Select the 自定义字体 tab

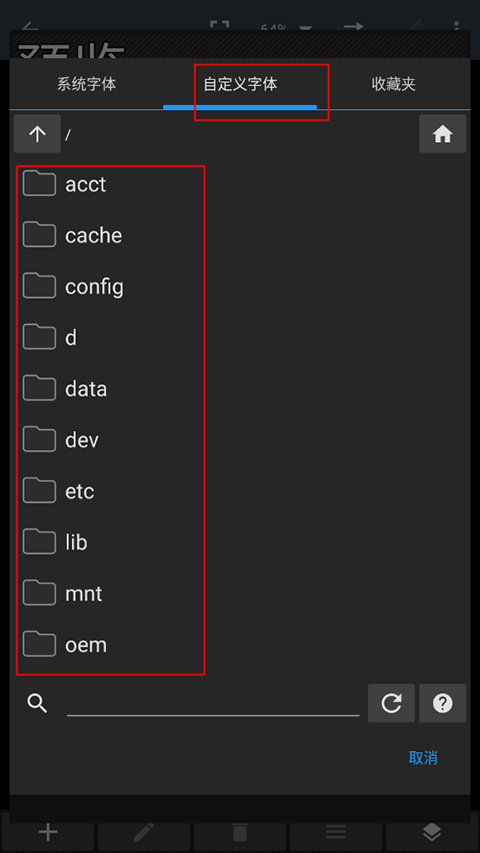tap(240, 84)
